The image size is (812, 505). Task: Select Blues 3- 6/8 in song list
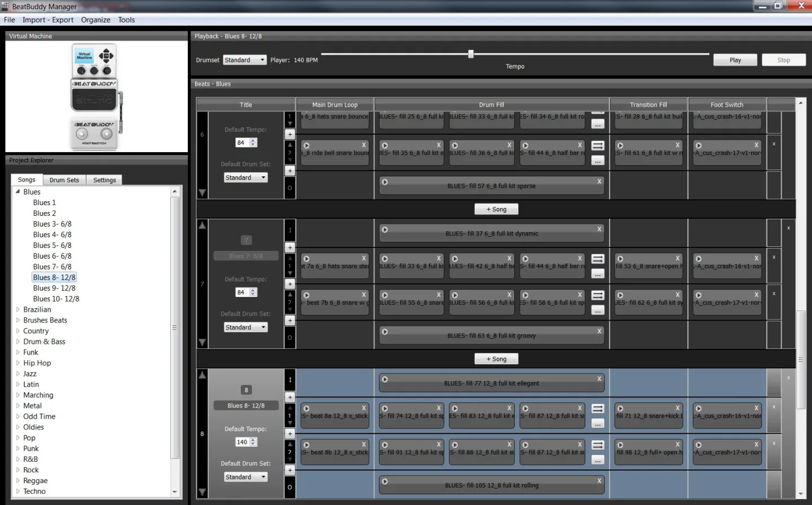(52, 224)
